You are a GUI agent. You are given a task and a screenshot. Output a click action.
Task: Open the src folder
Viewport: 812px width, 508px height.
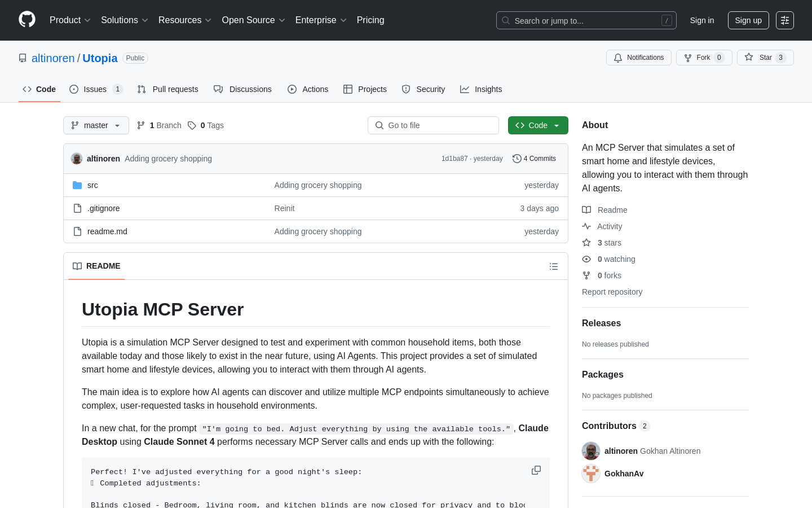92,185
